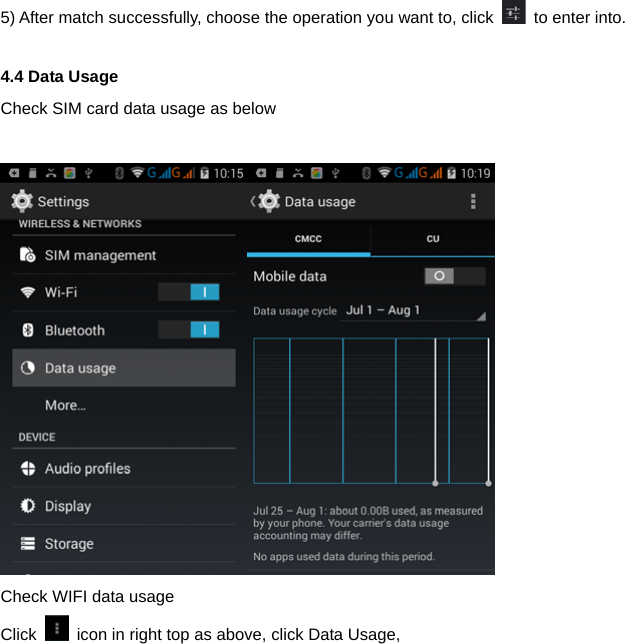This screenshot has height=644, width=625.
Task: Click the 'WIRELESS & NETWORKS' section header
Action: pyautogui.click(x=80, y=224)
